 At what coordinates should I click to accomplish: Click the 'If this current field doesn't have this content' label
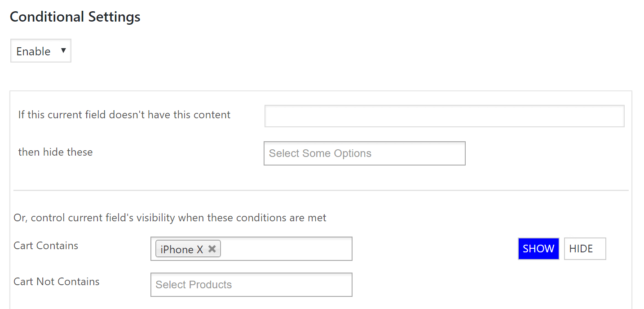124,115
